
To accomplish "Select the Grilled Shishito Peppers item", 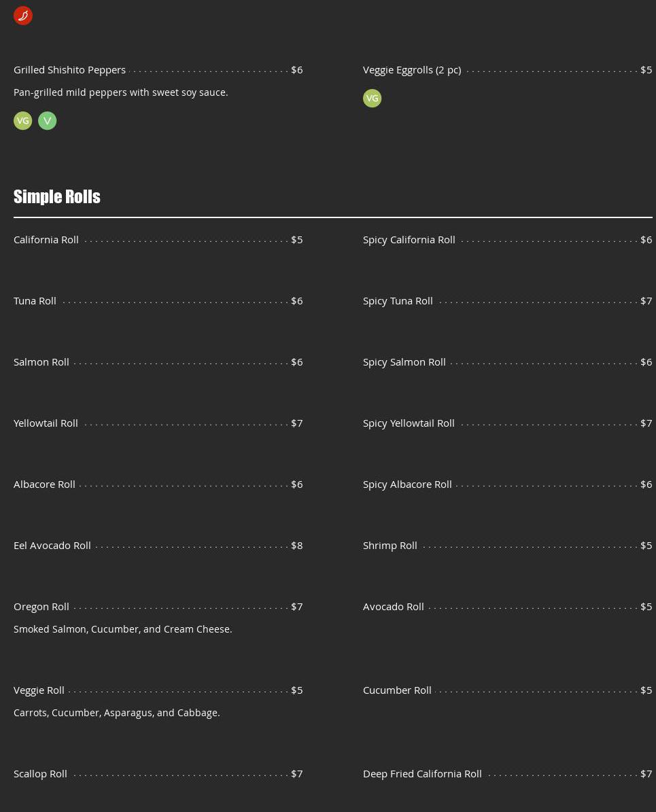I will 70,70.
